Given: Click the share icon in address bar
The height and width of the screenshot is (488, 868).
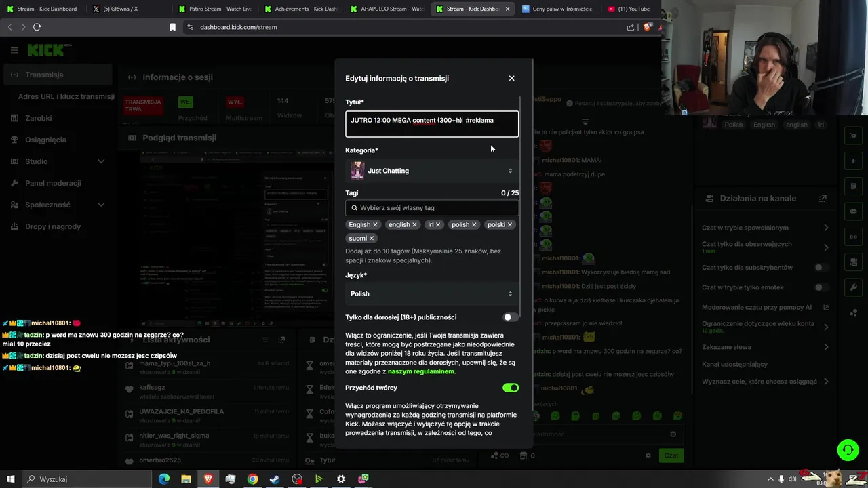Looking at the screenshot, I should pyautogui.click(x=631, y=27).
